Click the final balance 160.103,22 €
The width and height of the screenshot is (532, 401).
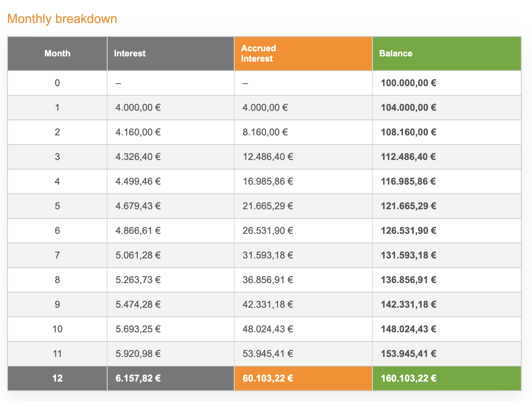[409, 378]
